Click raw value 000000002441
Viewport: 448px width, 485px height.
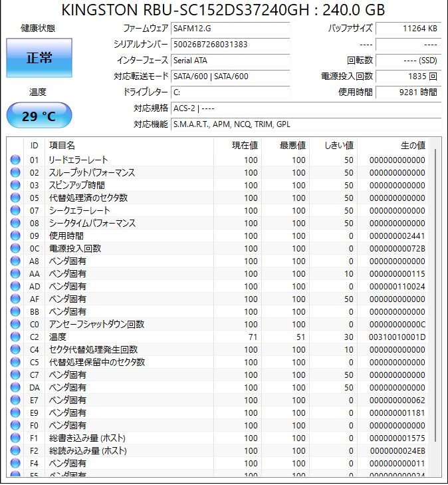coord(397,236)
